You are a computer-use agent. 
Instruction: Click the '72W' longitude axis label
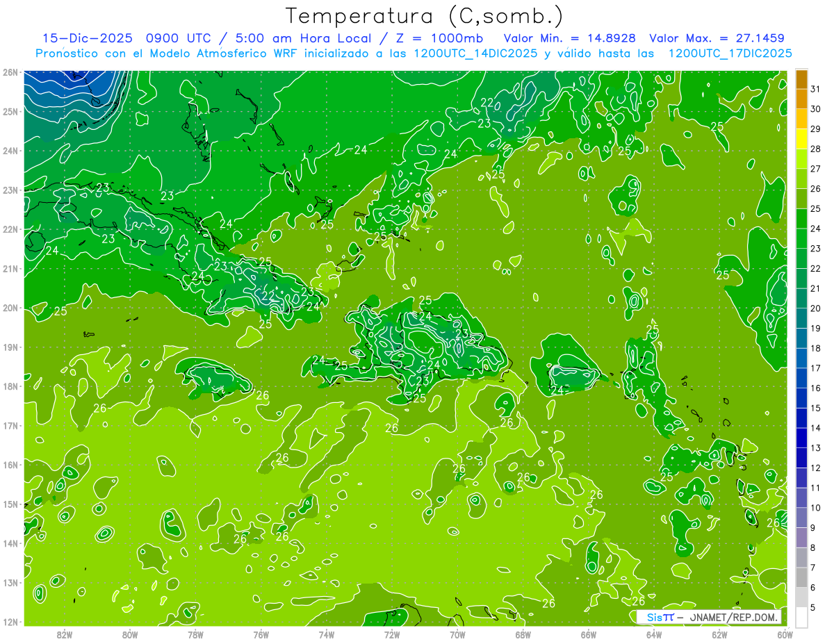392,634
